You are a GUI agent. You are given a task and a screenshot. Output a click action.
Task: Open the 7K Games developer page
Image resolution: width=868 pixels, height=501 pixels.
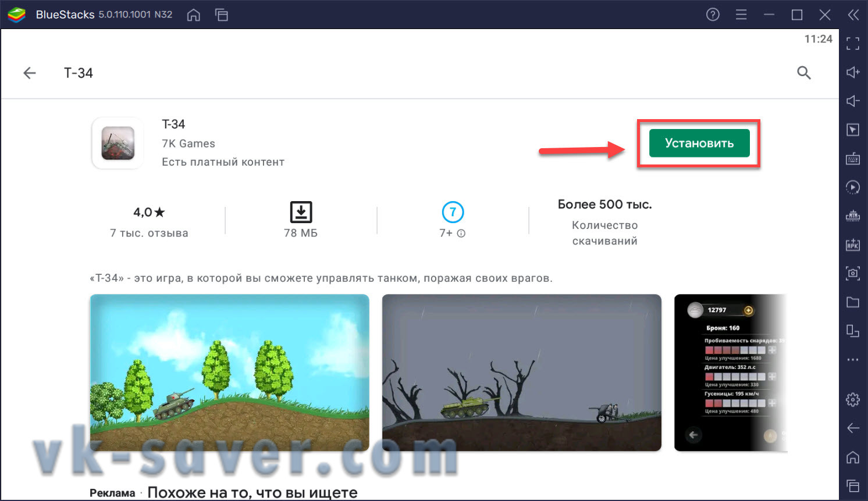click(x=188, y=144)
